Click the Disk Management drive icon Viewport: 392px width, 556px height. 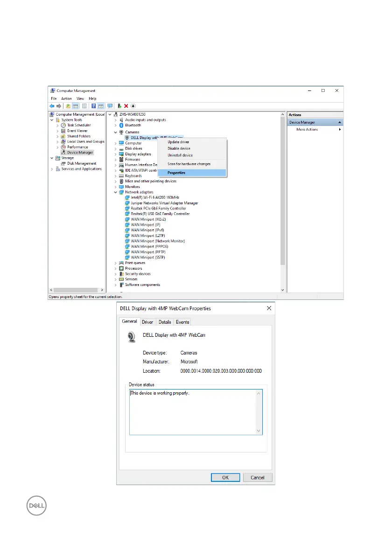(x=63, y=163)
